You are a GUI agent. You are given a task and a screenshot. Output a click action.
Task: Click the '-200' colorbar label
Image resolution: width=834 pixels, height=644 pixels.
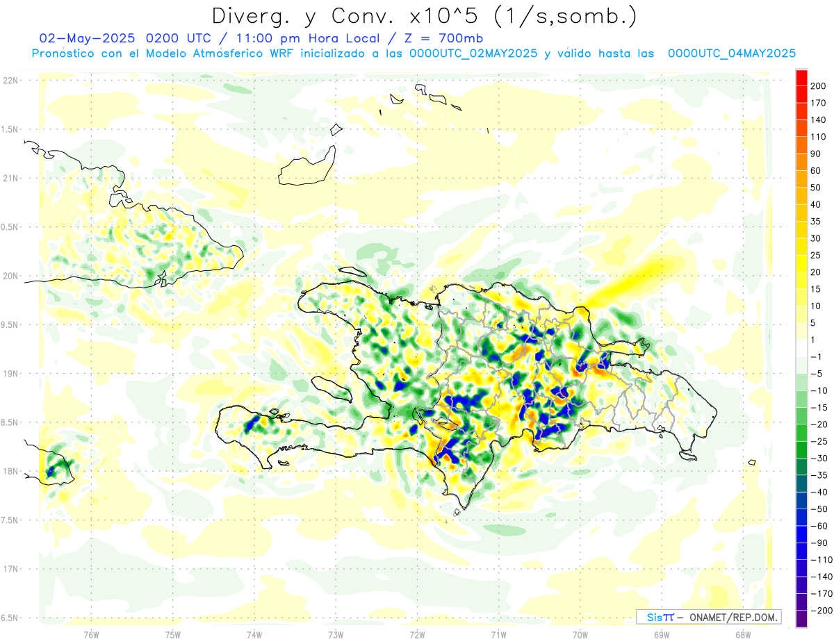(820, 611)
